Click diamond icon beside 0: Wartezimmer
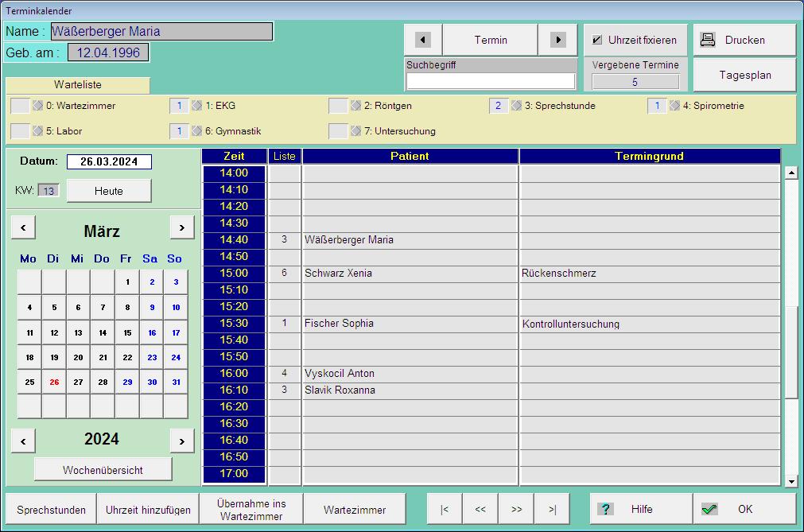The image size is (804, 532). pos(38,106)
